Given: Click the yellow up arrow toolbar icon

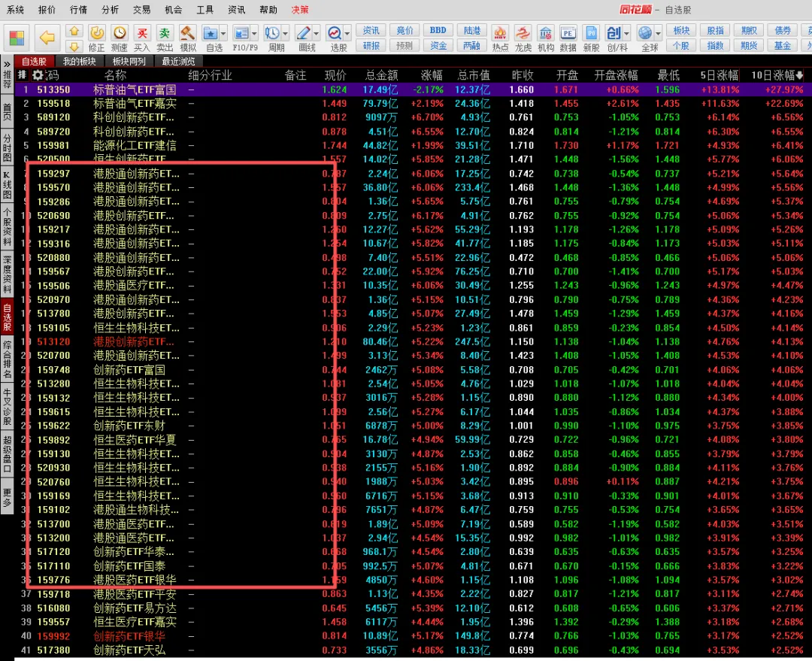Looking at the screenshot, I should point(74,31).
